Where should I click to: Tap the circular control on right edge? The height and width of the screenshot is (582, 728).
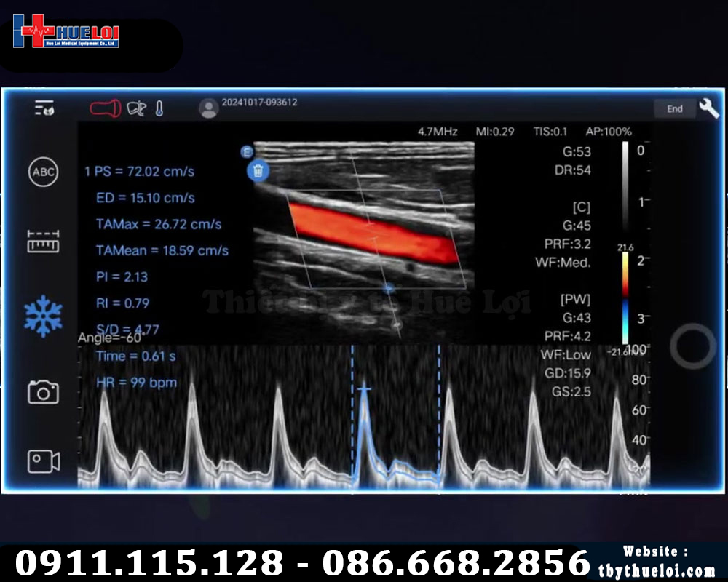point(692,346)
